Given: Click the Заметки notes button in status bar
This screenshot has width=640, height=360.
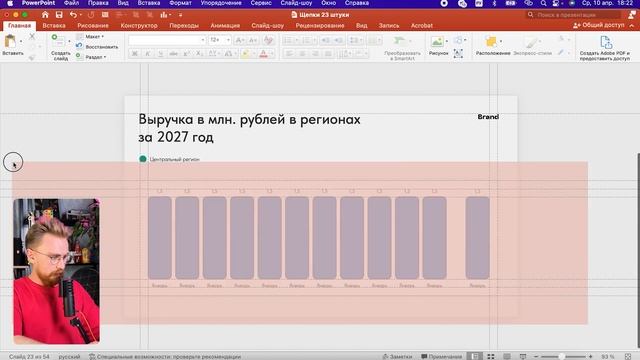Looking at the screenshot, I should 397,356.
